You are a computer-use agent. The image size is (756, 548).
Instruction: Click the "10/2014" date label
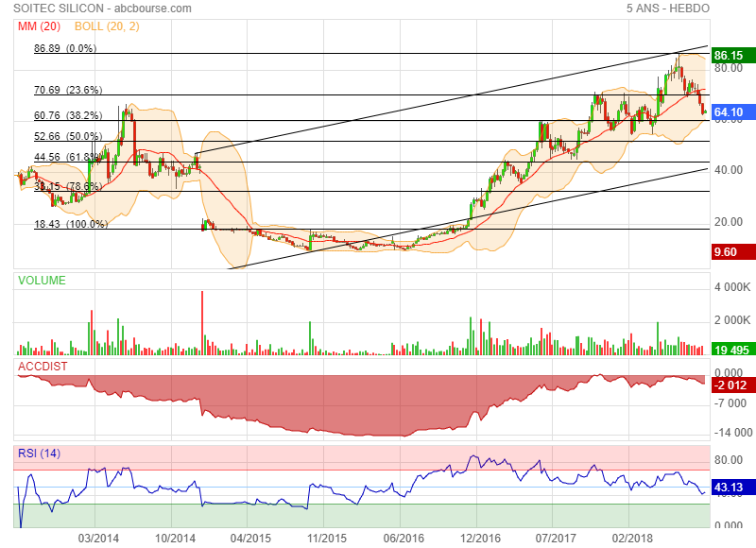[175, 538]
